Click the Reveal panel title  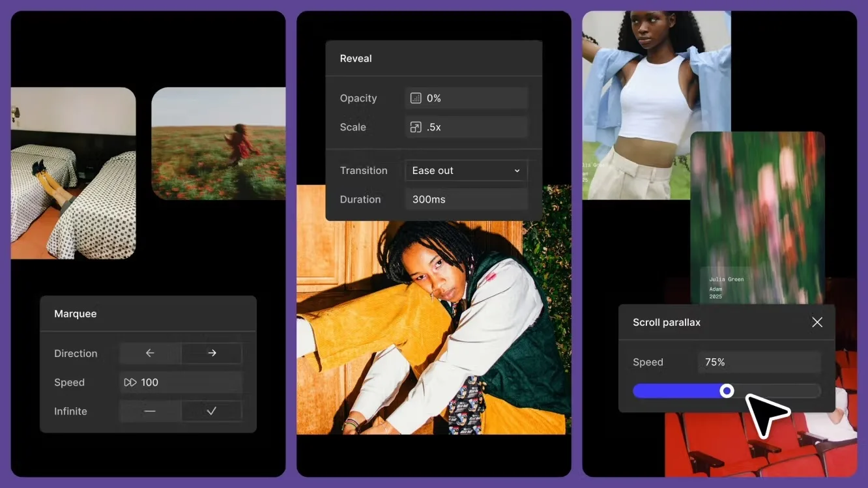(356, 59)
